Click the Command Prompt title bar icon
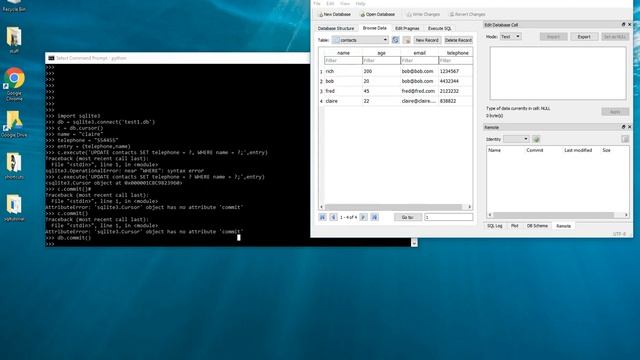The image size is (640, 360). pos(51,58)
